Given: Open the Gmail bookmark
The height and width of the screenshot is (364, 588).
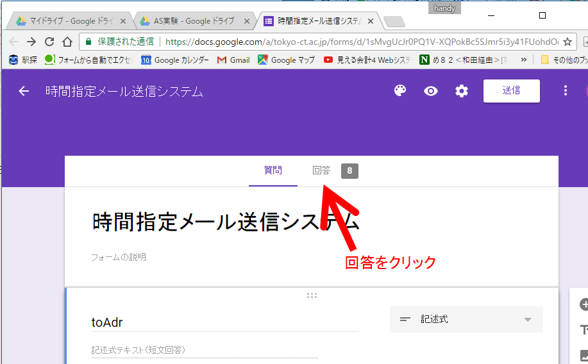Looking at the screenshot, I should click(233, 60).
